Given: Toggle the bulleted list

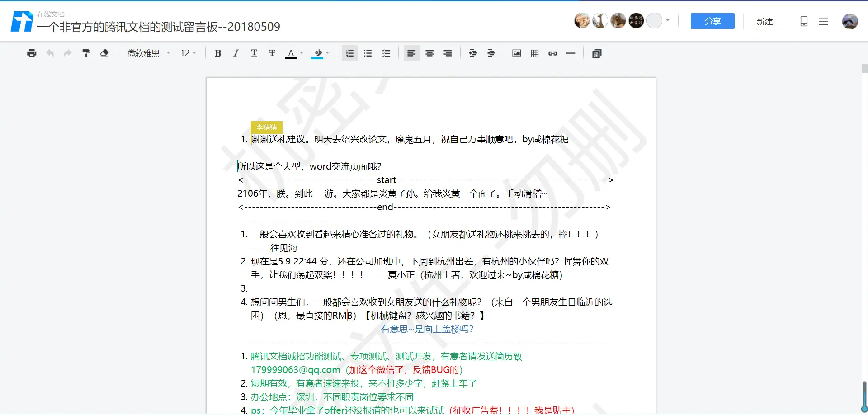Looking at the screenshot, I should [368, 53].
